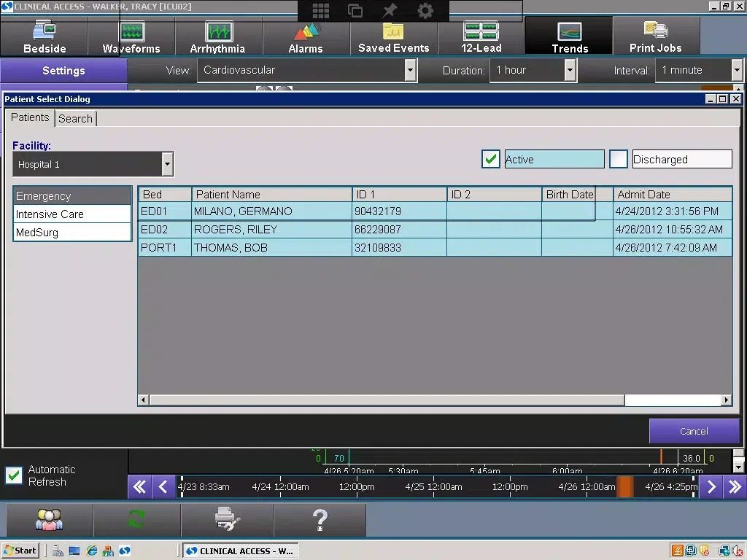This screenshot has width=747, height=560.
Task: Sort by the Admit Date column header
Action: tap(672, 194)
